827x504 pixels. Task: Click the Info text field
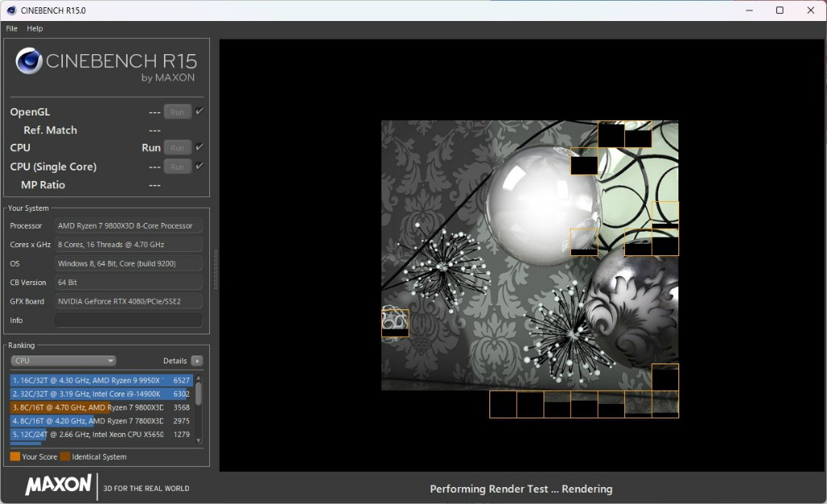(128, 321)
